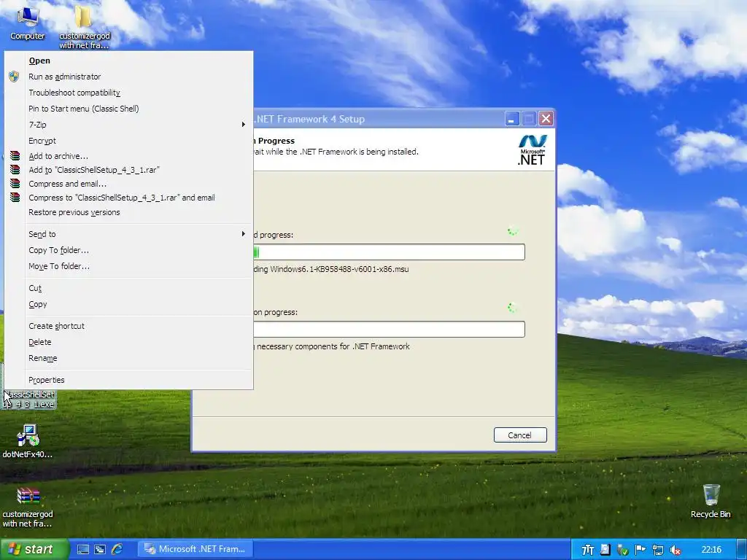Choose Copy To folder...
The width and height of the screenshot is (747, 560).
(x=128, y=250)
